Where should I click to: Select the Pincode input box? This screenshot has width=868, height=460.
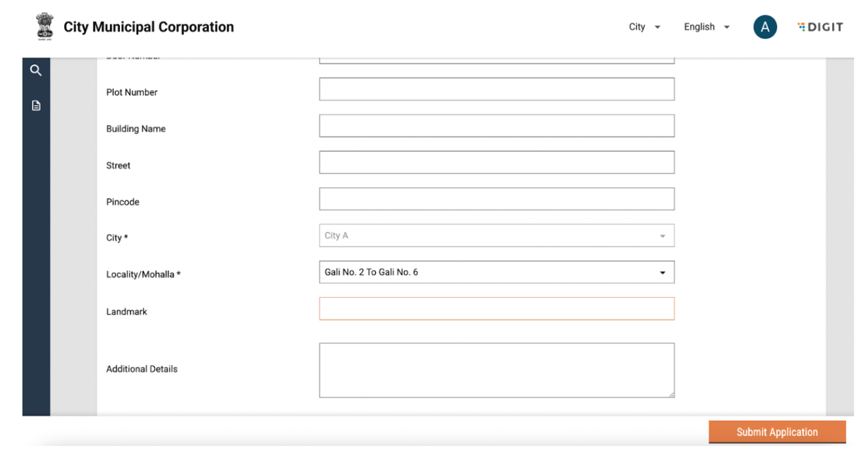click(x=496, y=199)
